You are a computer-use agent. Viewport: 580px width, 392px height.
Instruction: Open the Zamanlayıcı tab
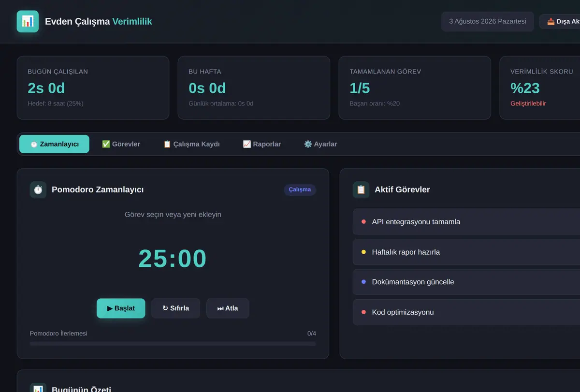54,144
